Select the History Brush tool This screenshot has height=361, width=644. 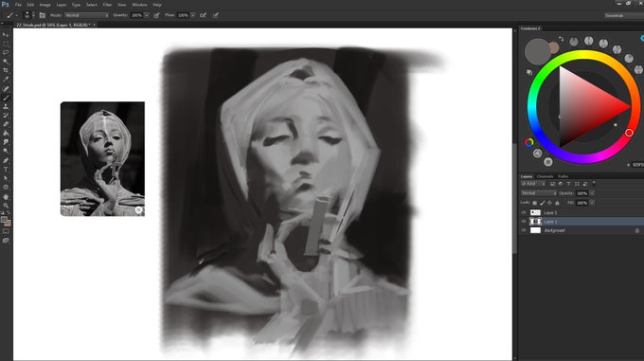pyautogui.click(x=6, y=116)
